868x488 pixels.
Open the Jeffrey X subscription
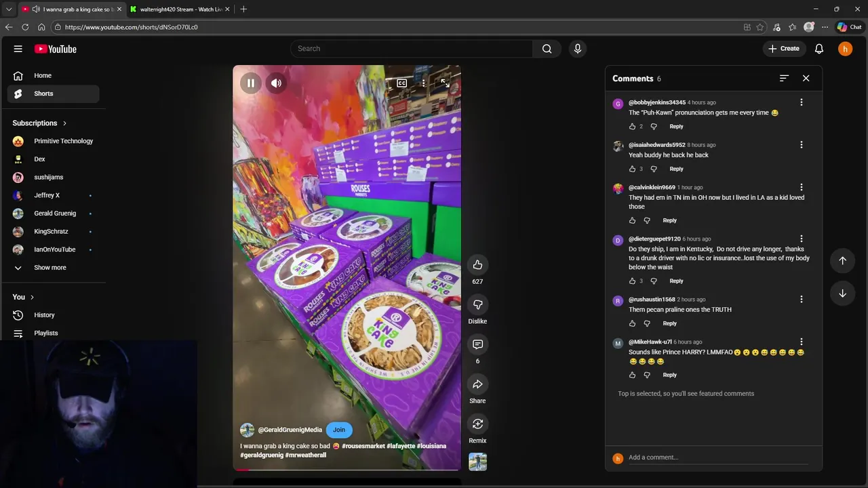click(x=53, y=195)
